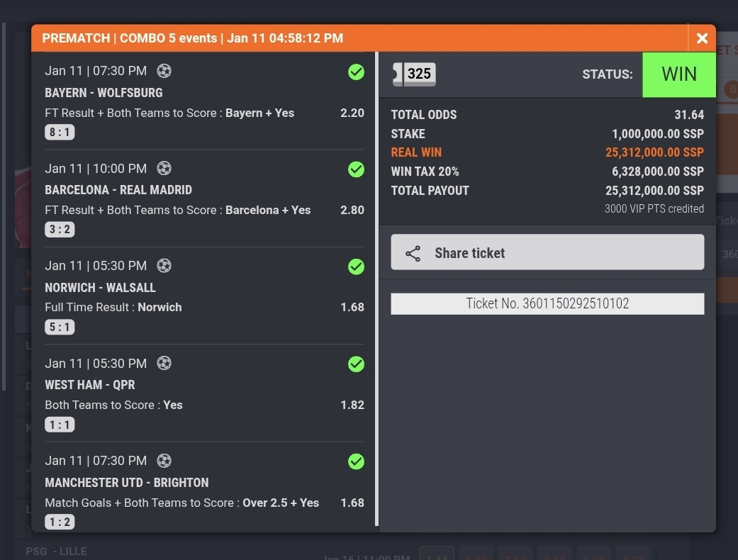Click green checkmark on Norwich - Walsall

pos(356,267)
